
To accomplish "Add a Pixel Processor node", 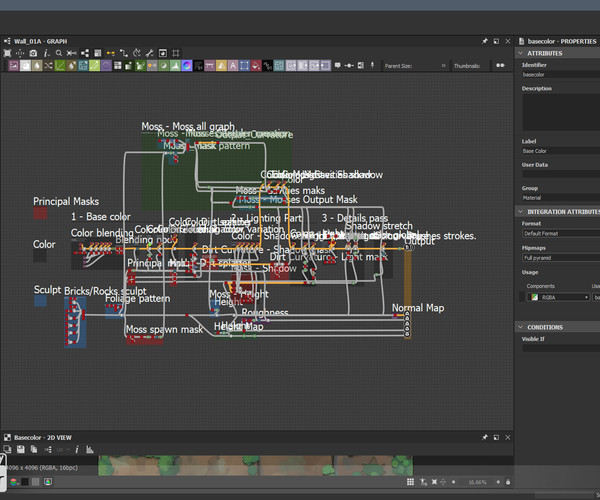I will tap(198, 66).
